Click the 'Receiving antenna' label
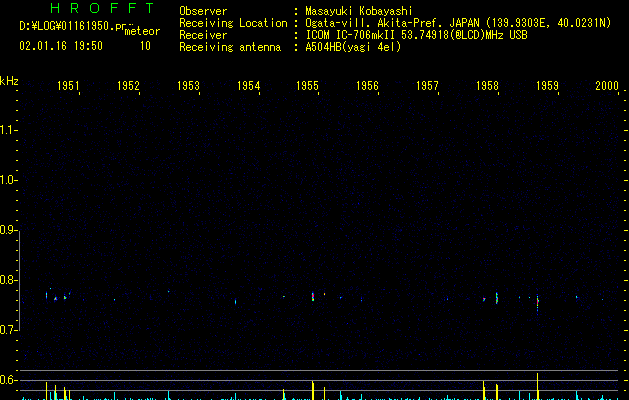The height and width of the screenshot is (400, 629). coord(230,47)
